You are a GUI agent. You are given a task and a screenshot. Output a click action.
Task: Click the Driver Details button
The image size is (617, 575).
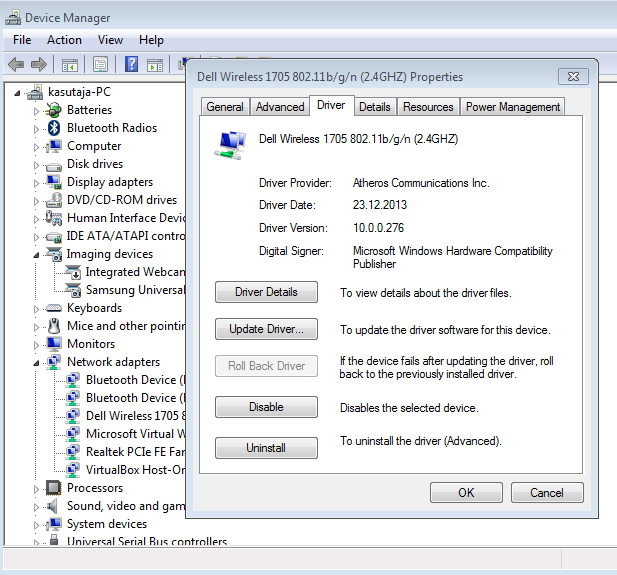[266, 292]
